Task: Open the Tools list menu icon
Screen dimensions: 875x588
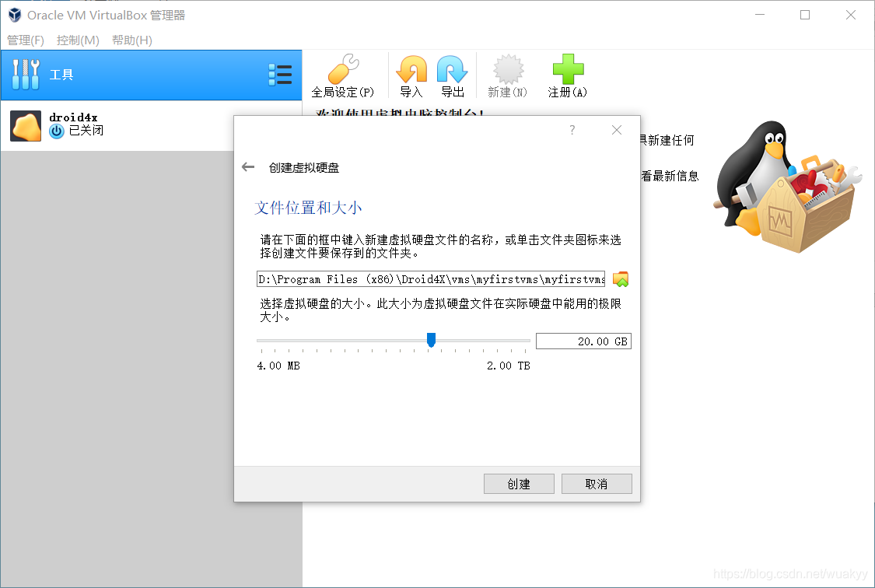Action: [280, 75]
